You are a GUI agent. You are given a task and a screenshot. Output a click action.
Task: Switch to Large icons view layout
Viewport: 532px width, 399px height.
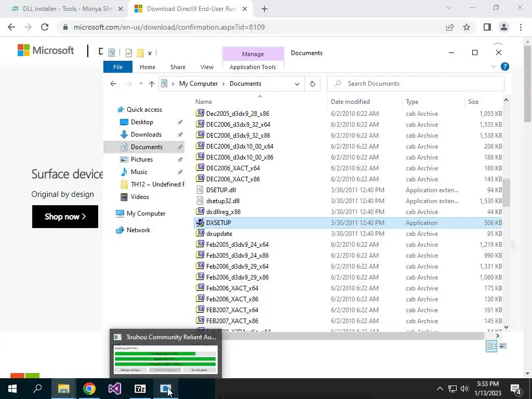[x=503, y=346]
